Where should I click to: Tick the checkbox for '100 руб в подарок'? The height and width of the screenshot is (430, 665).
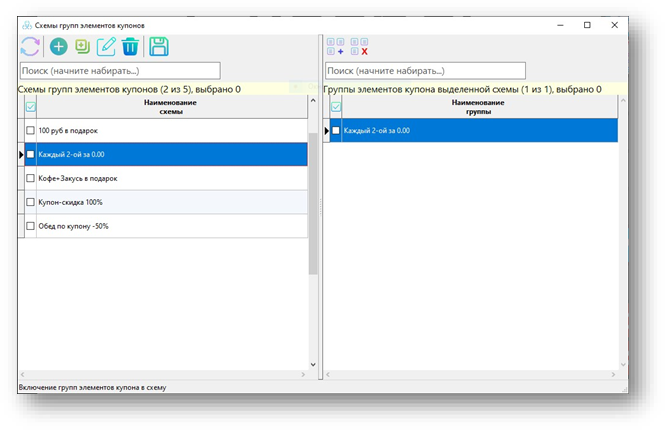(30, 131)
